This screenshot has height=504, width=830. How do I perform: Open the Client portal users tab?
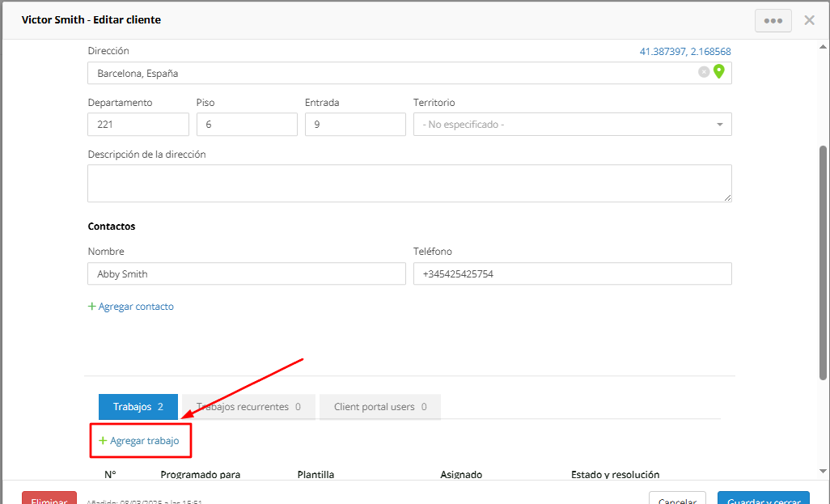click(x=380, y=407)
